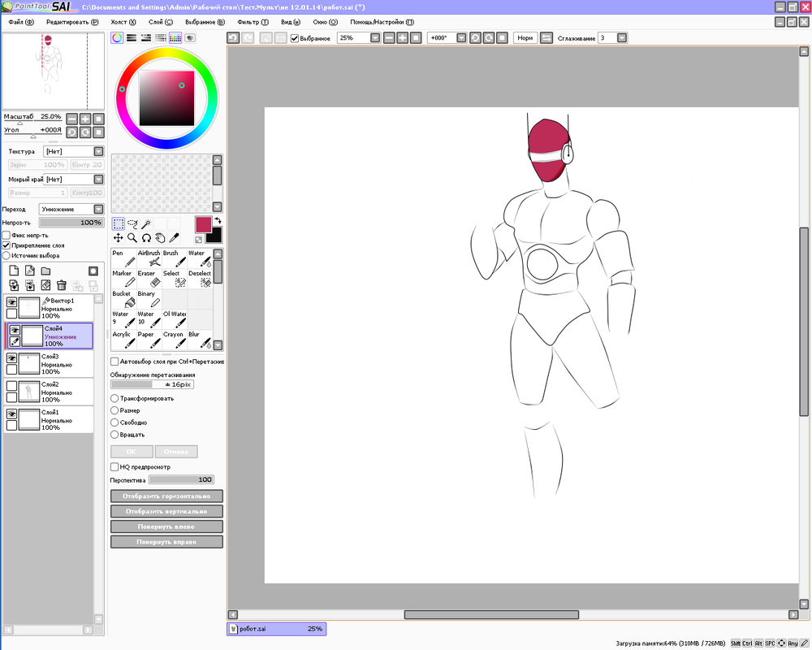812x650 pixels.
Task: Click the Отобразить горизонтально button
Action: point(166,496)
